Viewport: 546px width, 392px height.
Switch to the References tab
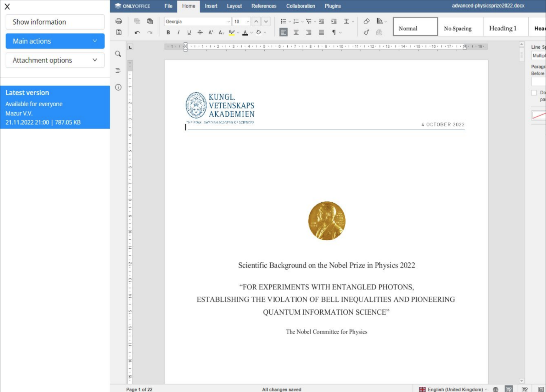click(264, 6)
